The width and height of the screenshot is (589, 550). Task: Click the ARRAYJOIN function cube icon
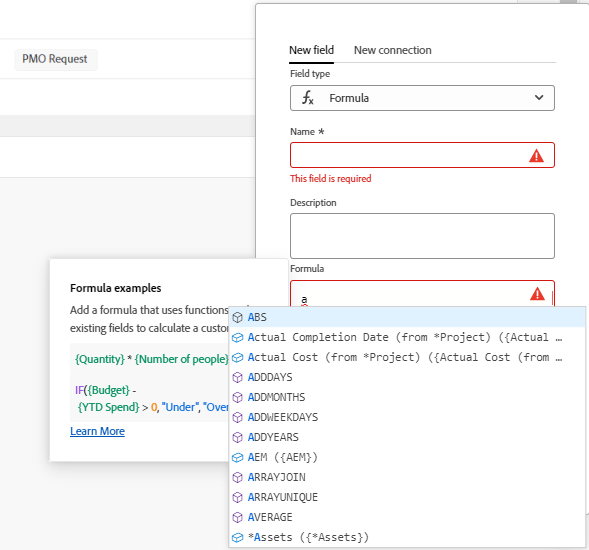tap(237, 477)
